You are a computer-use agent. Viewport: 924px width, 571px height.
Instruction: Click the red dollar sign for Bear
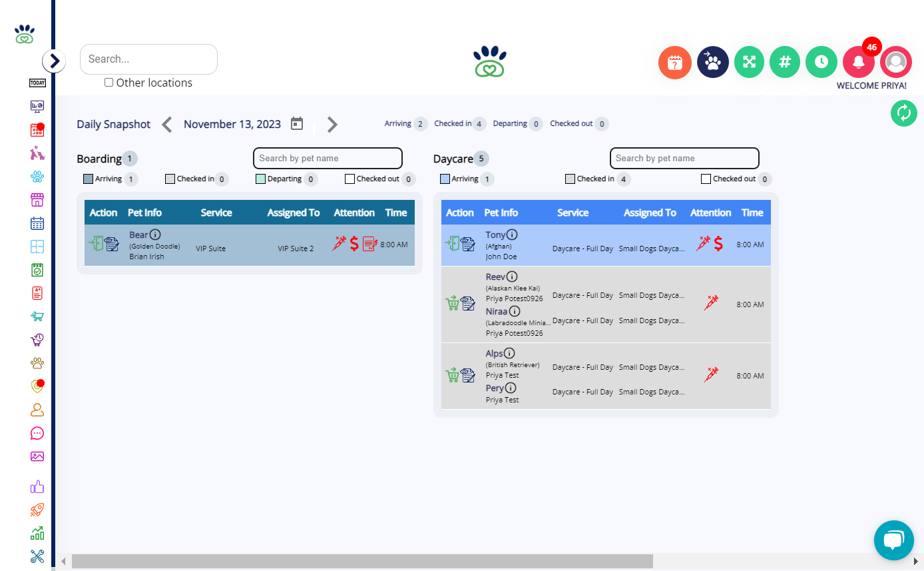(x=354, y=244)
